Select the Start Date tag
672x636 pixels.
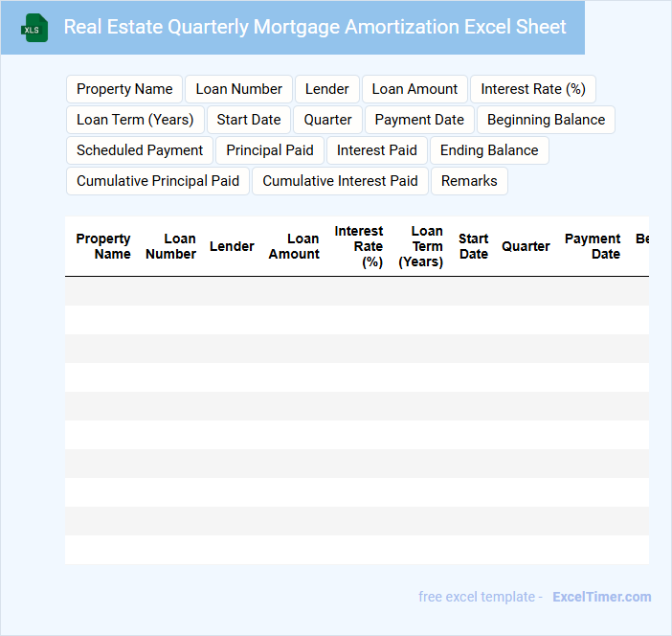click(249, 120)
